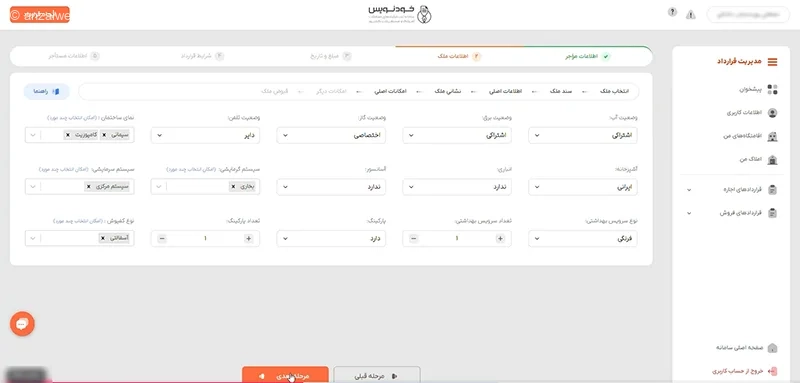Expand قراردادهای اجاره in the sidebar
This screenshot has width=800, height=383.
coord(689,190)
